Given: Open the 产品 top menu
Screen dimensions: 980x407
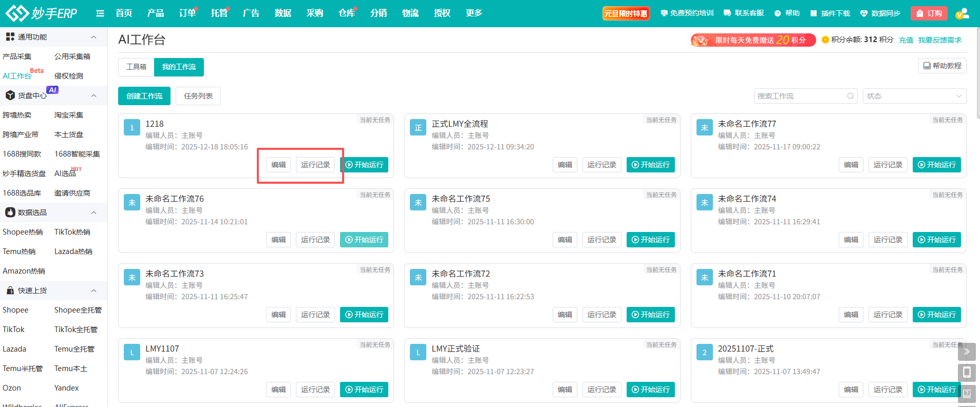Looking at the screenshot, I should pos(156,13).
